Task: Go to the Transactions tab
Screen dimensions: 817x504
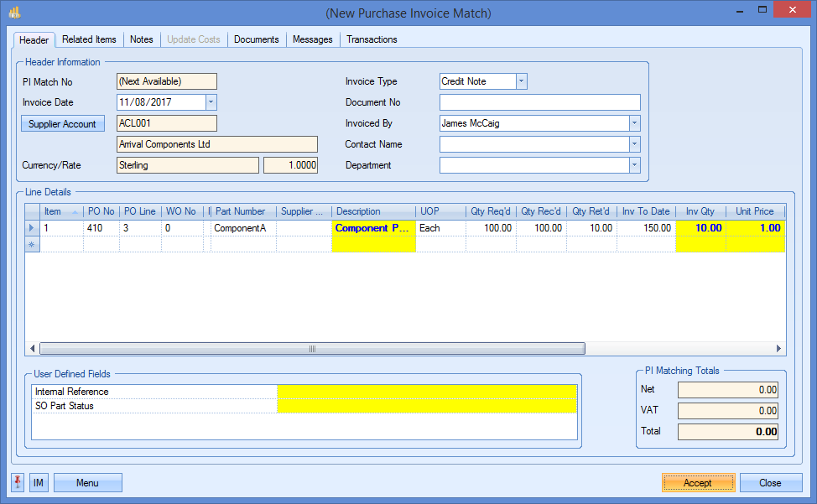Action: click(x=372, y=39)
